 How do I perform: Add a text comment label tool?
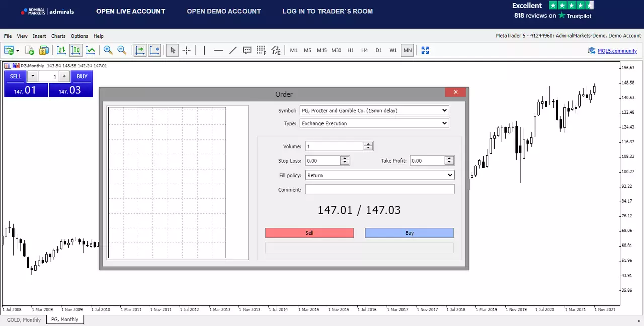pyautogui.click(x=247, y=50)
